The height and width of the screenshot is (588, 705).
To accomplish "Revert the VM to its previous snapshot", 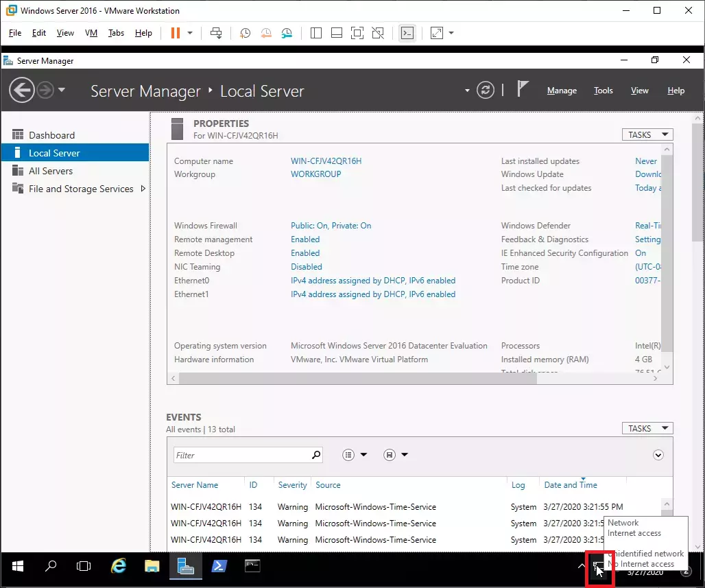I will [266, 33].
